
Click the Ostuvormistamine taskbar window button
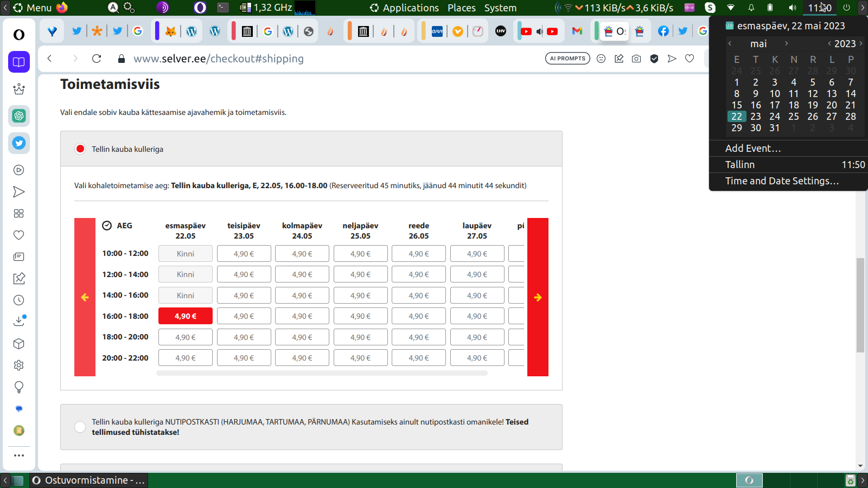(x=88, y=480)
